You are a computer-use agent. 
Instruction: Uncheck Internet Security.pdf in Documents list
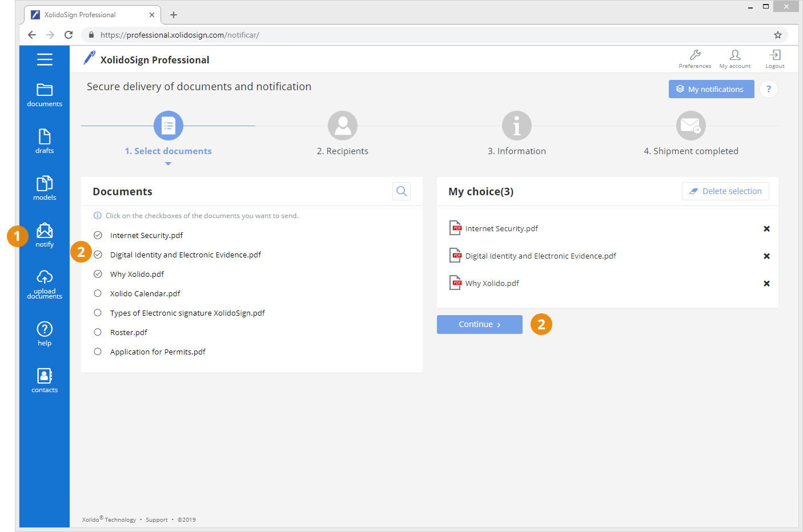click(98, 235)
